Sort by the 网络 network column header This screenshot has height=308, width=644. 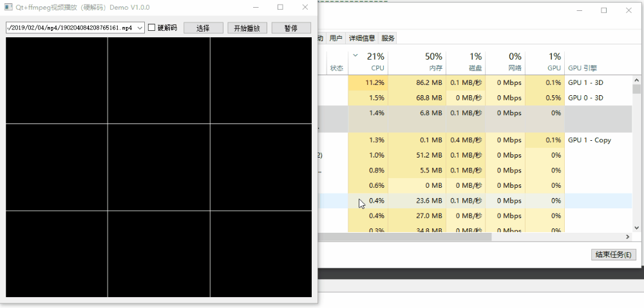(505, 62)
